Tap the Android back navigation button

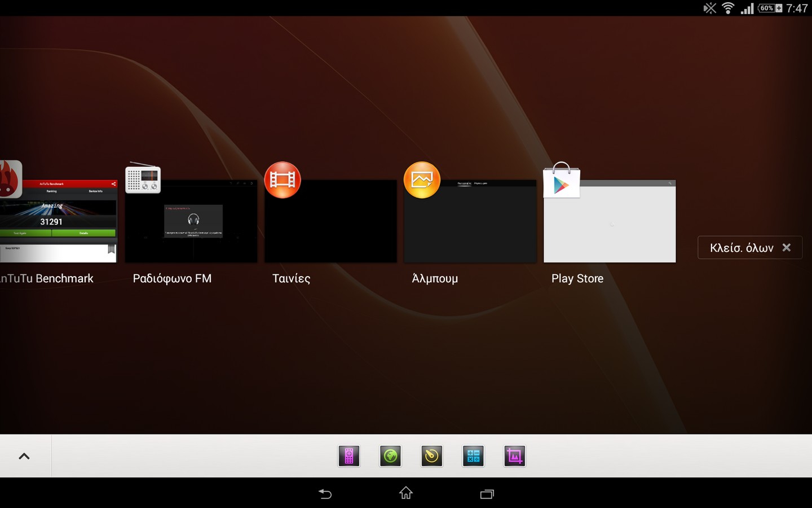[325, 494]
